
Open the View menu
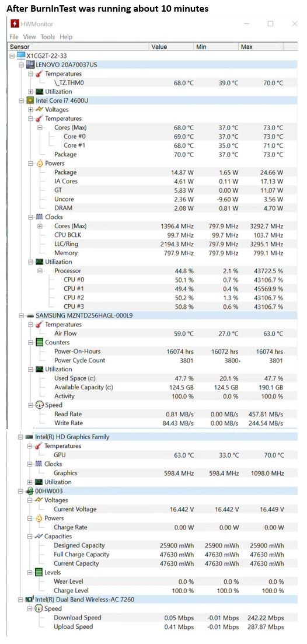point(30,37)
